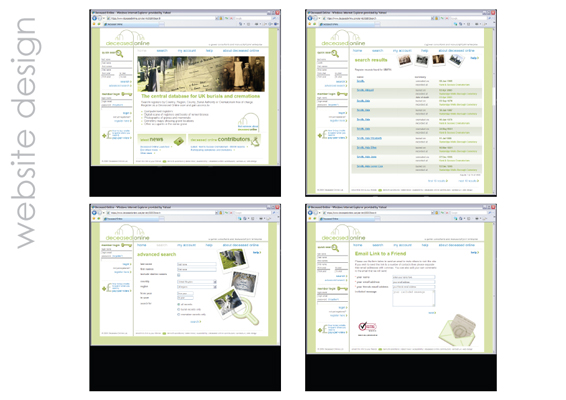Click browser Back button in advanced search window
Image resolution: width=566 pixels, height=400 pixels.
(x=95, y=213)
